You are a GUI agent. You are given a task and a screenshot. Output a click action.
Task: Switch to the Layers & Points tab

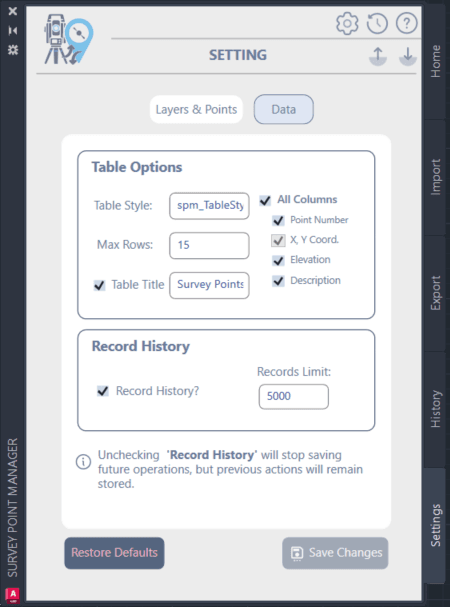(x=196, y=110)
